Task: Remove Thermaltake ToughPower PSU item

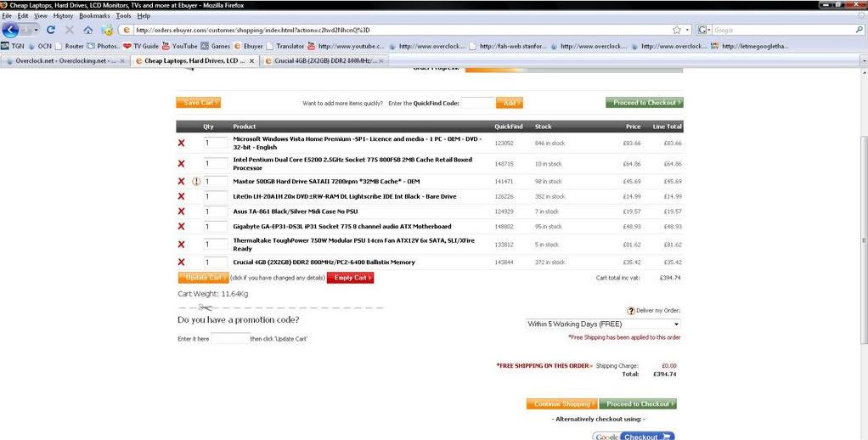Action: (x=181, y=244)
